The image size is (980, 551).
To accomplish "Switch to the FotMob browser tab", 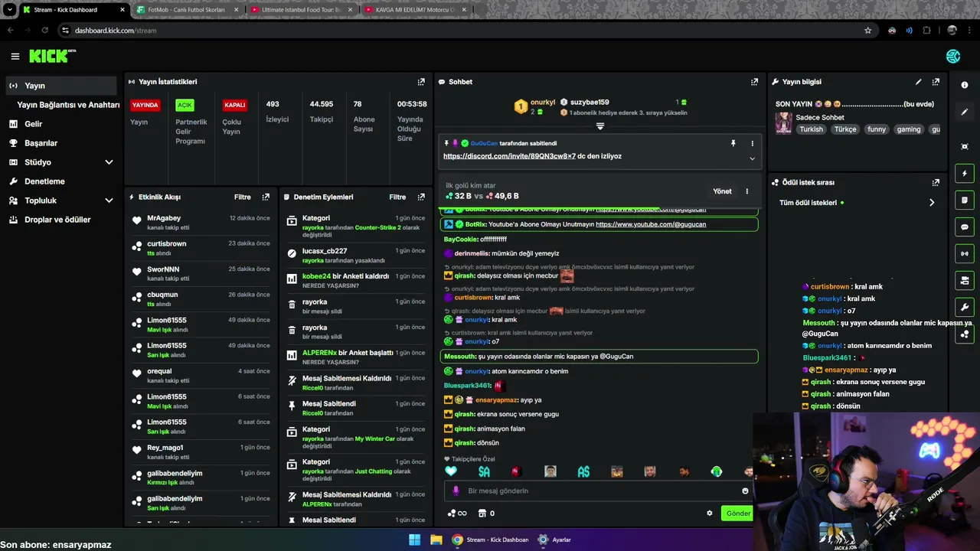I will pyautogui.click(x=188, y=10).
